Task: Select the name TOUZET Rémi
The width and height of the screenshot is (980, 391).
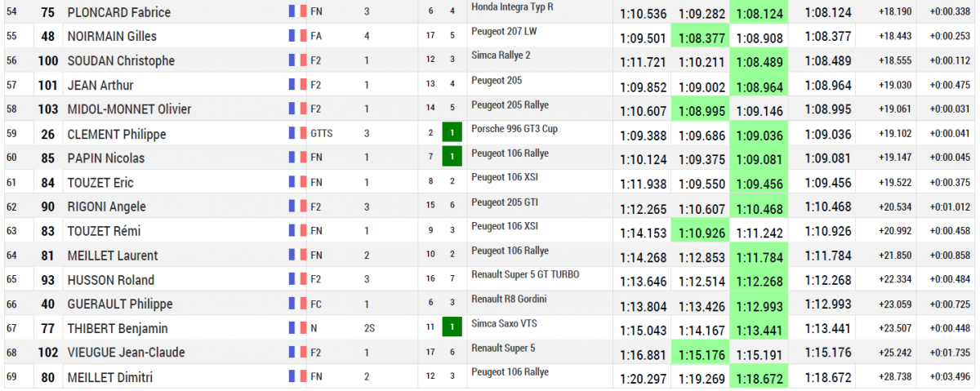Action: tap(102, 231)
